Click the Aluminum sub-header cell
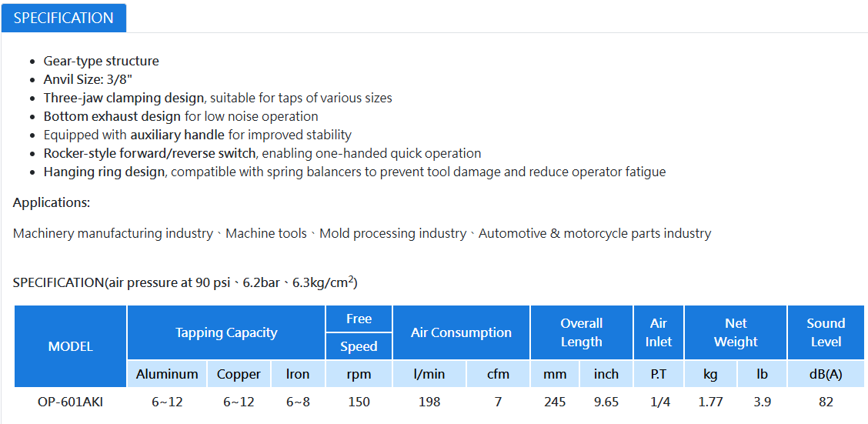This screenshot has height=424, width=868. (x=167, y=374)
